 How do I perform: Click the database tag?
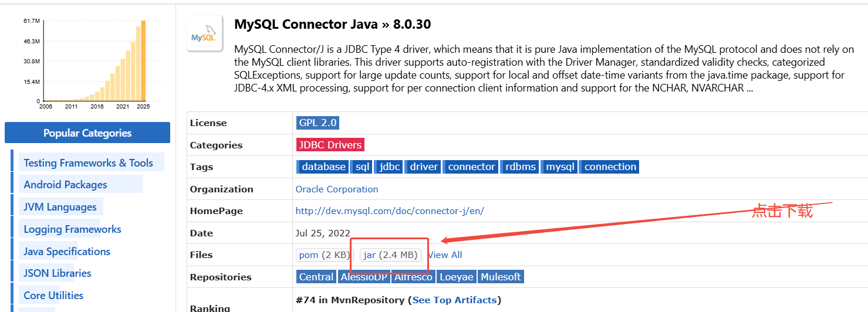tap(323, 167)
